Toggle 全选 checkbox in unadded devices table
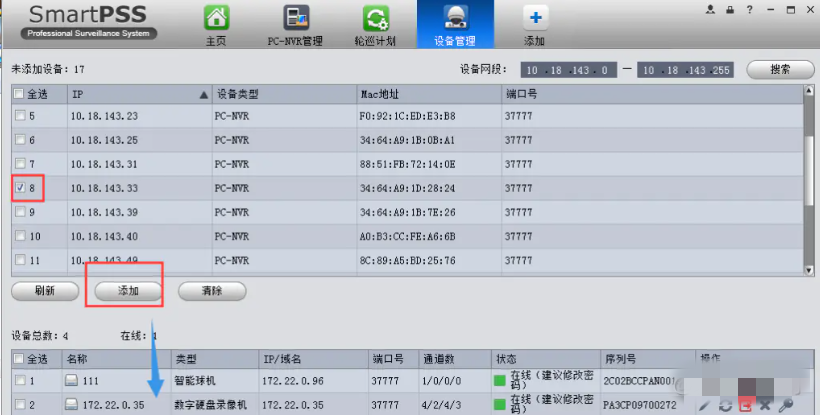Image resolution: width=820 pixels, height=415 pixels. point(19,94)
